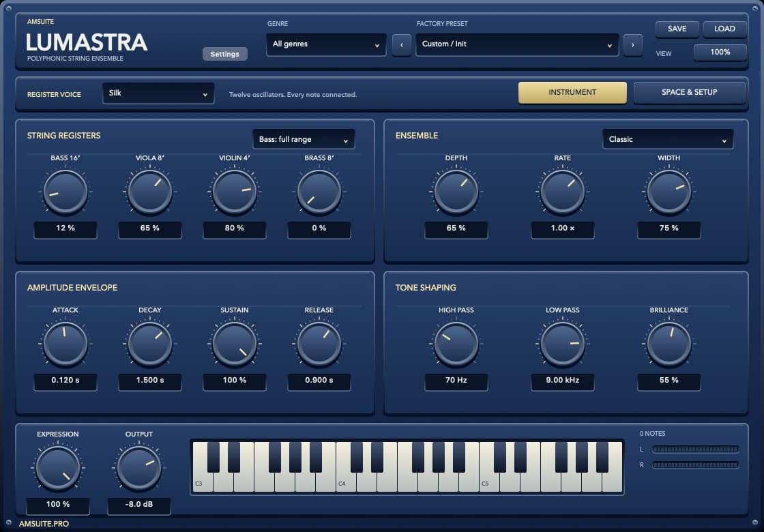Click the Violin 4' value field 80 %
The height and width of the screenshot is (532, 764).
235,229
